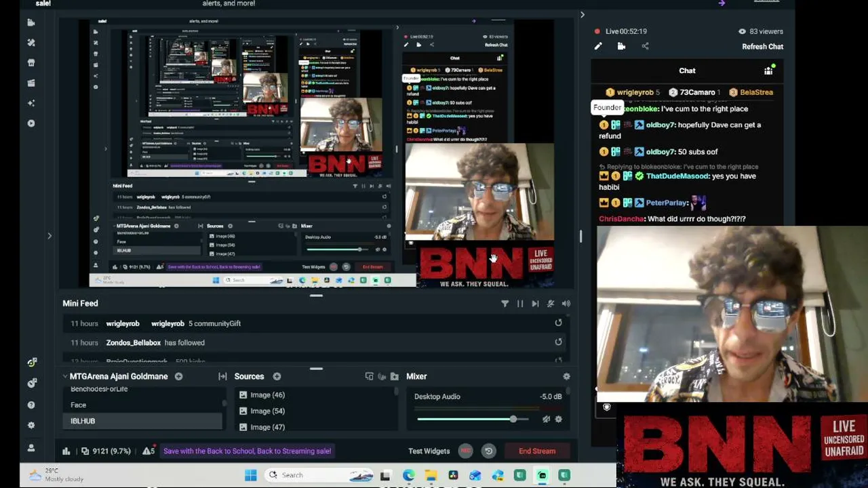Viewport: 868px width, 488px height.
Task: Edit stream info with pencil icon
Action: 598,46
